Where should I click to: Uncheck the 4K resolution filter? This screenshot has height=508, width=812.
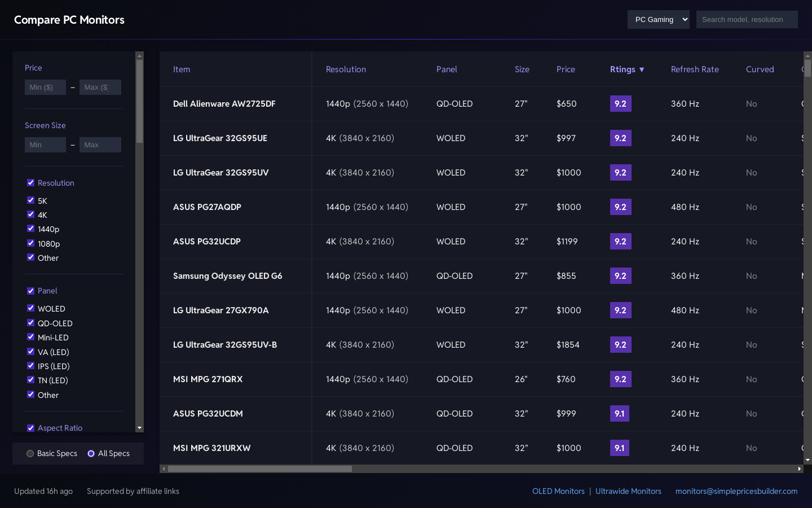[x=30, y=214]
